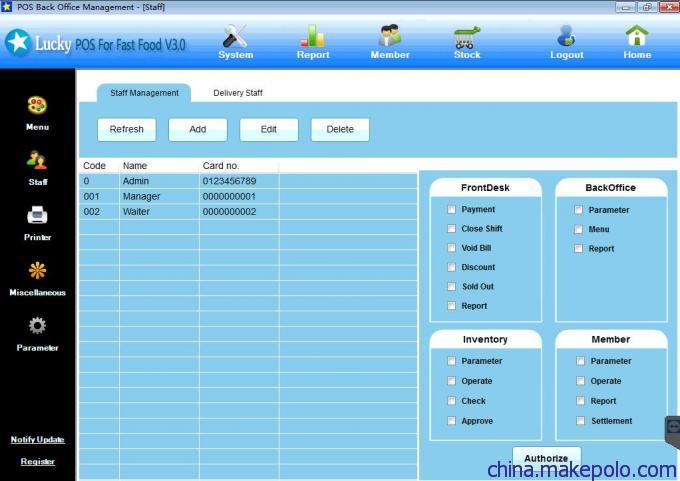Viewport: 680px width, 481px height.
Task: Open the Stock cart icon
Action: pos(467,37)
